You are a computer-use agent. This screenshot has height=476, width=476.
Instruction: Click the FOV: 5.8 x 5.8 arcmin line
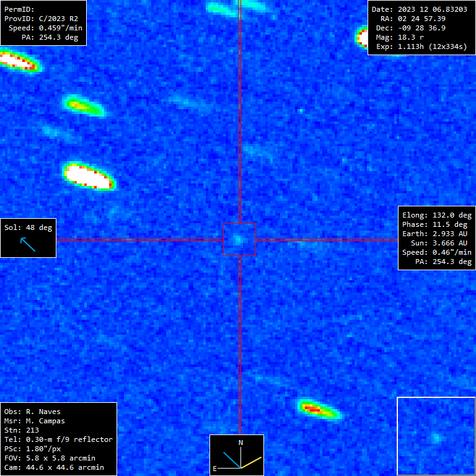click(50, 458)
